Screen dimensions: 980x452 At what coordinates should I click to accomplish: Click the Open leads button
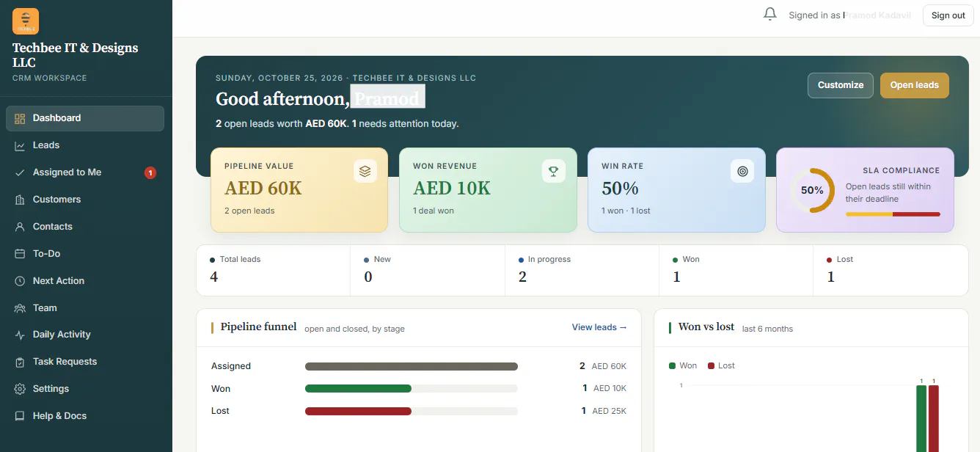tap(915, 85)
